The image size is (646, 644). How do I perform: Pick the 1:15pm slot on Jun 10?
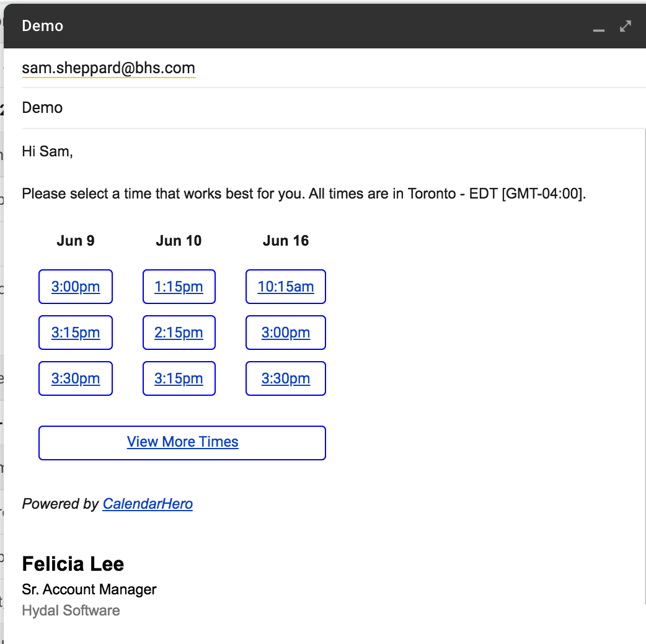(179, 287)
